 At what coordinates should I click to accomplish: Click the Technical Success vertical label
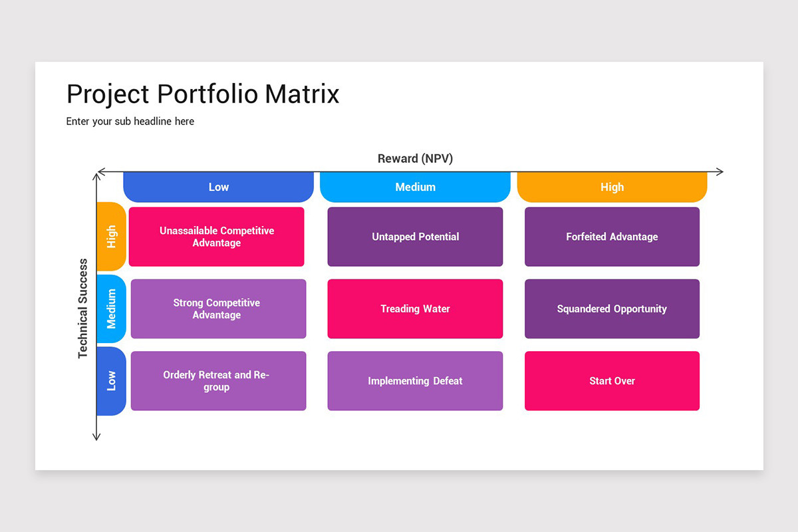tap(83, 309)
